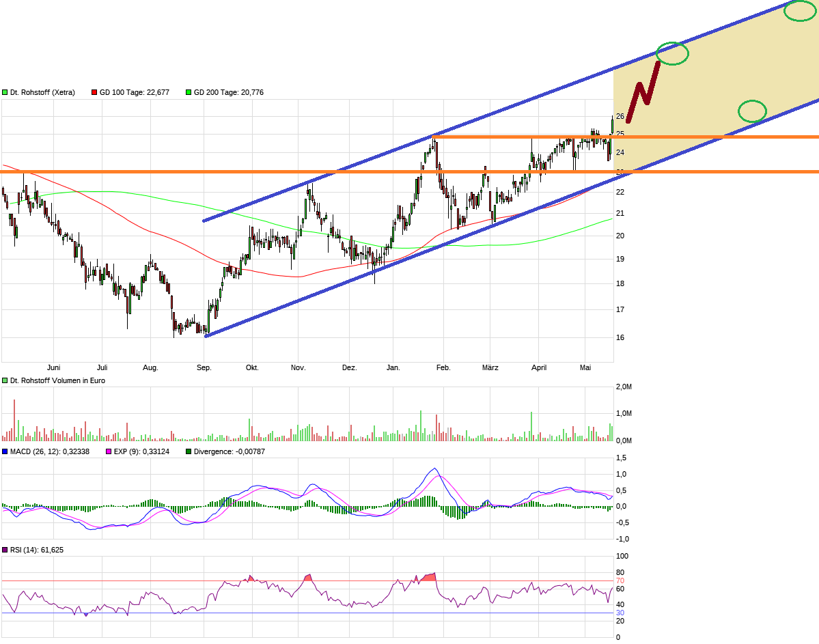
Task: Click the latest green candlestick near 26
Action: click(x=612, y=126)
